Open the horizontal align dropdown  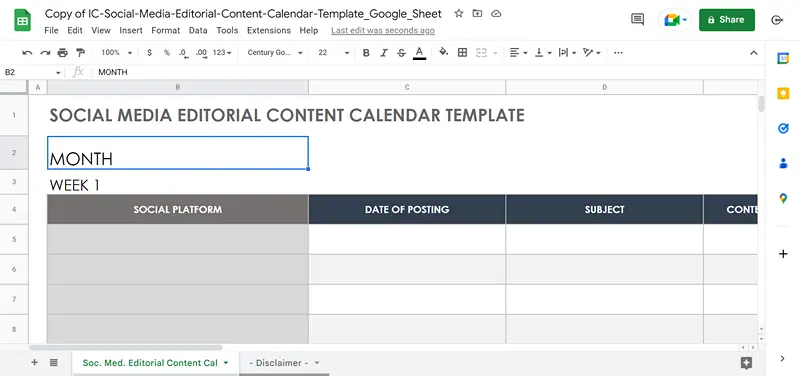click(518, 53)
